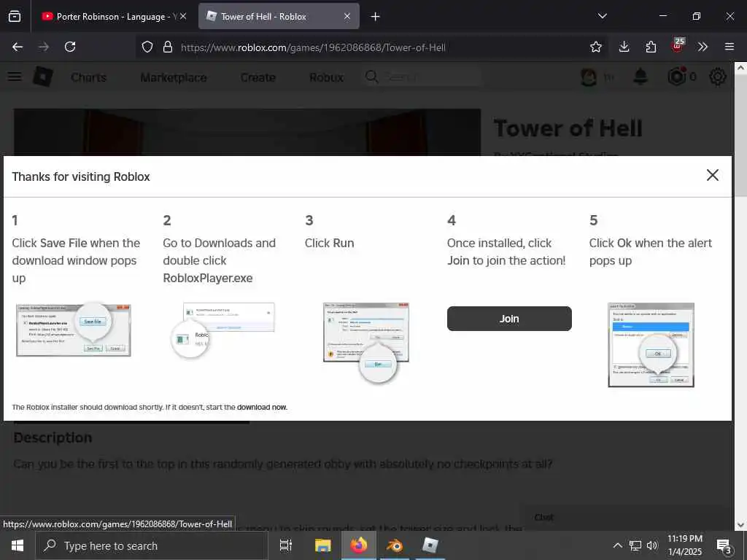Click the Description heading
This screenshot has width=747, height=560.
[x=53, y=437]
